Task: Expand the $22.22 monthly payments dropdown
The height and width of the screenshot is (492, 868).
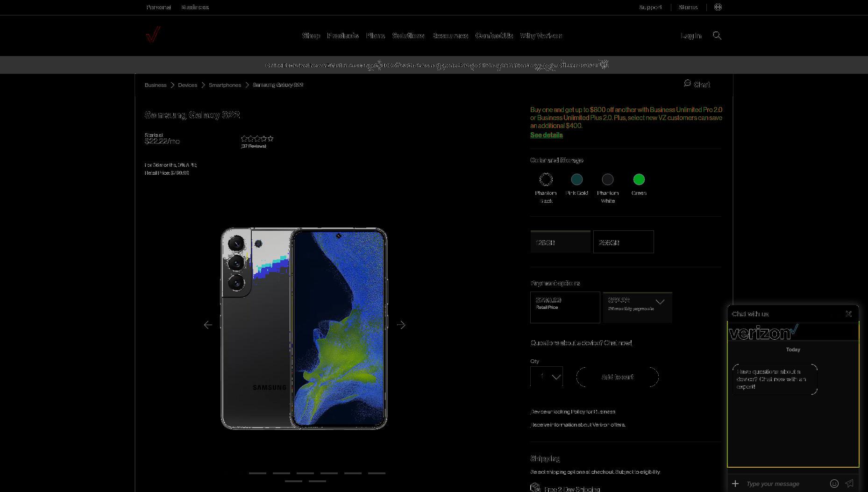Action: [x=638, y=307]
